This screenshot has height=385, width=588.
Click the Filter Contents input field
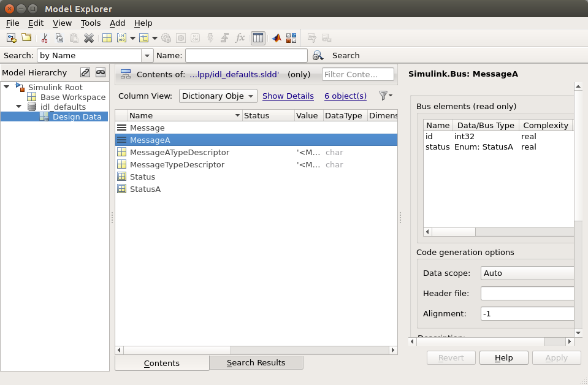[357, 74]
